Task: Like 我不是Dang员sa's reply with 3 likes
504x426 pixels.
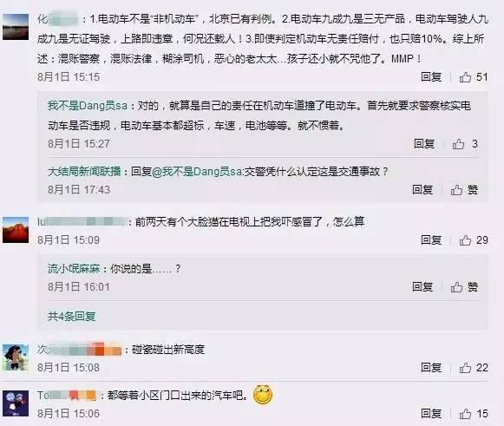Action: (x=458, y=144)
